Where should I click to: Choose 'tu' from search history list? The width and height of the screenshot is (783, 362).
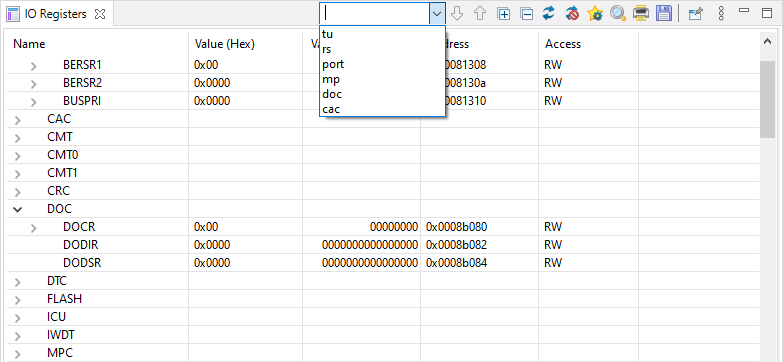tap(382, 34)
